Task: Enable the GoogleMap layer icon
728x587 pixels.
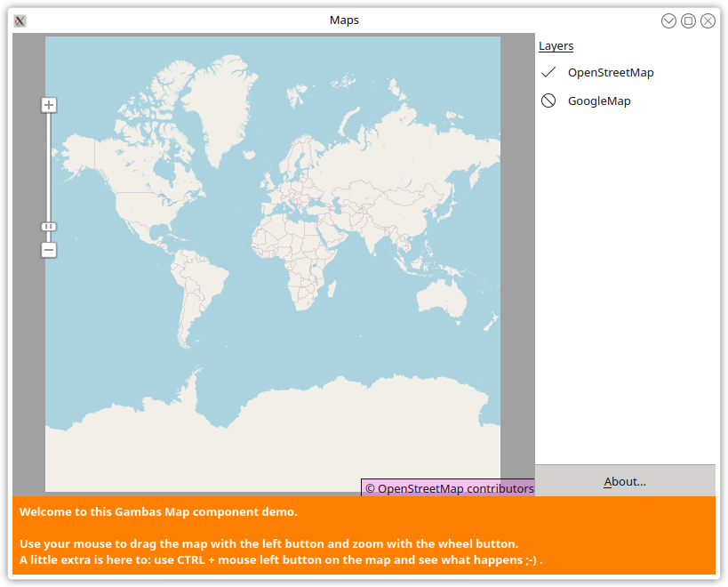Action: click(548, 101)
